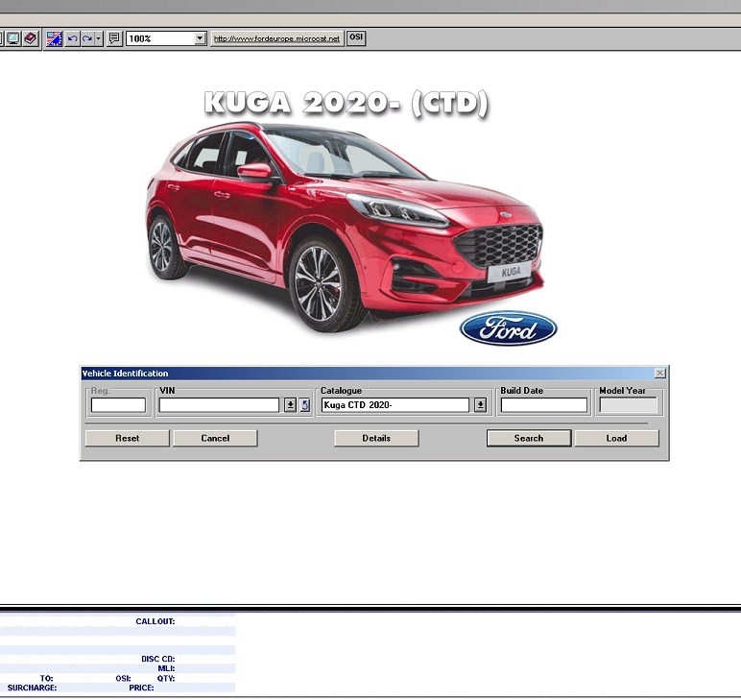
Task: Click the OSI toolbar button
Action: (x=356, y=38)
